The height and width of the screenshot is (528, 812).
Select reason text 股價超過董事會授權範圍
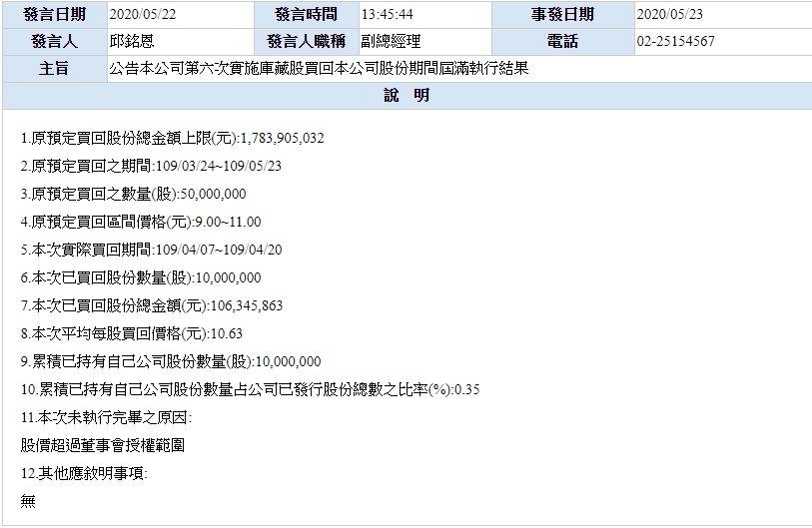pyautogui.click(x=103, y=446)
